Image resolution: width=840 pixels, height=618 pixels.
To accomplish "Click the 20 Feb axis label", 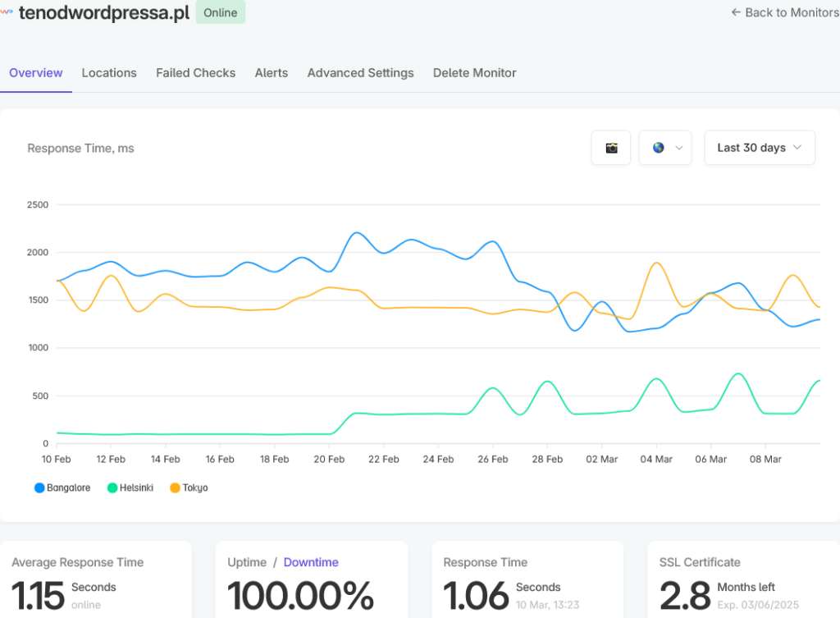I will coord(329,460).
